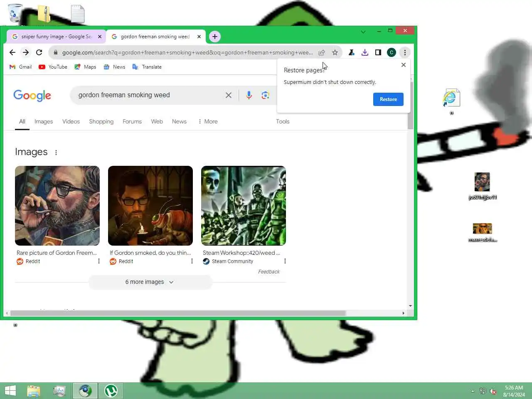
Task: Open Translate bookmark
Action: [147, 67]
